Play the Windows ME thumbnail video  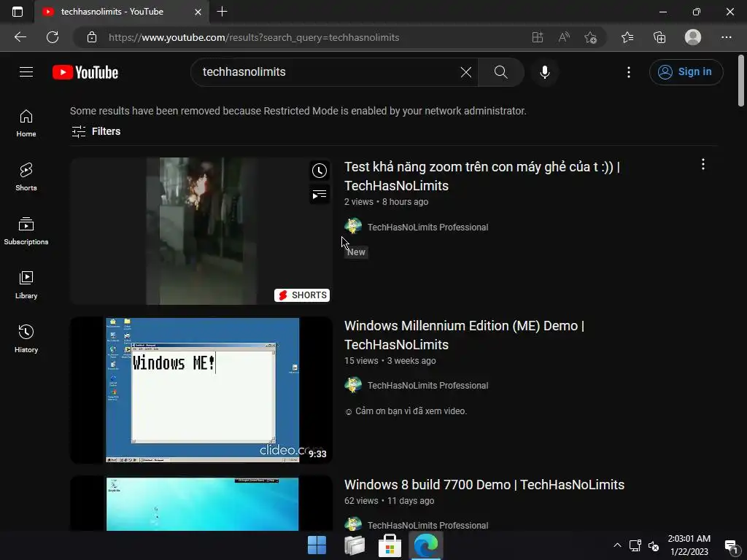coord(201,390)
